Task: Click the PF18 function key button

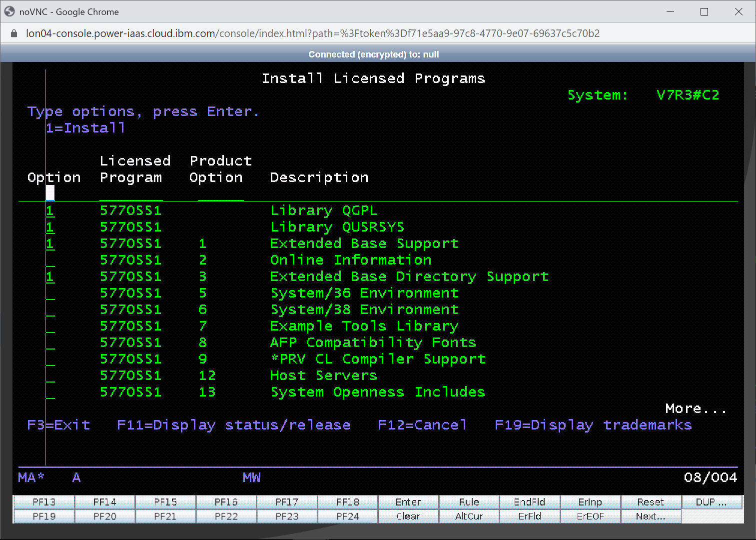Action: pos(348,502)
